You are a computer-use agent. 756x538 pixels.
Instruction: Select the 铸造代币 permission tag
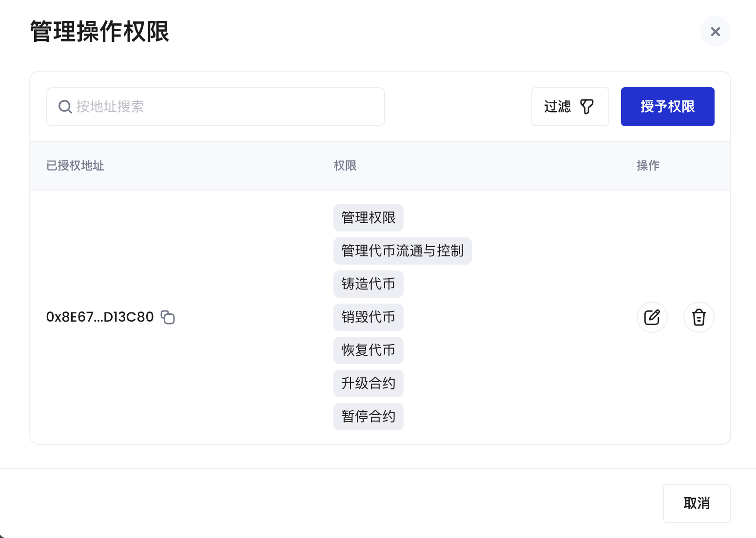tap(368, 284)
